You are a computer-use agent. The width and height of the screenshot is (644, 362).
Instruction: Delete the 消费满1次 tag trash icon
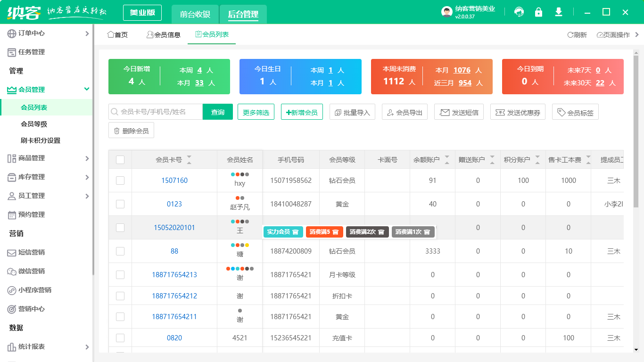pos(427,232)
